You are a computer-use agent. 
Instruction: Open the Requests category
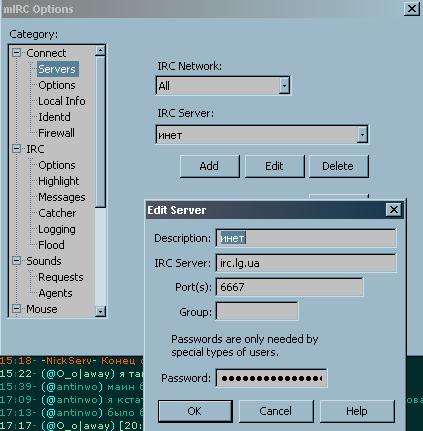(x=61, y=277)
